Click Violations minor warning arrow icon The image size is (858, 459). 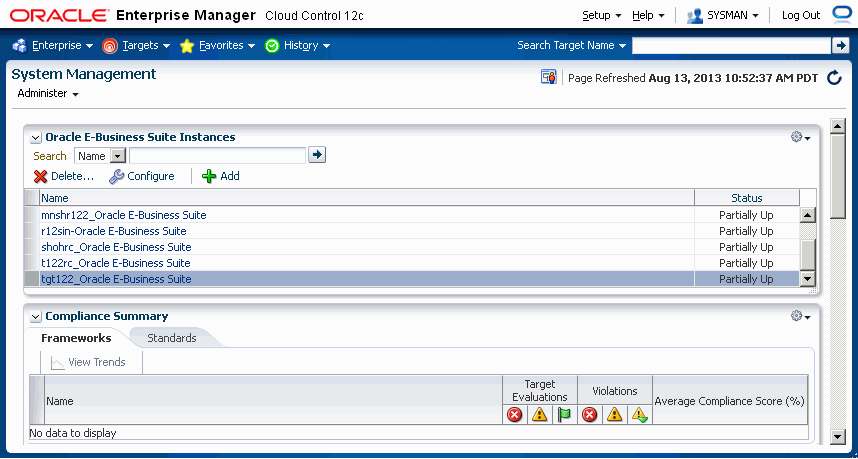tap(639, 416)
